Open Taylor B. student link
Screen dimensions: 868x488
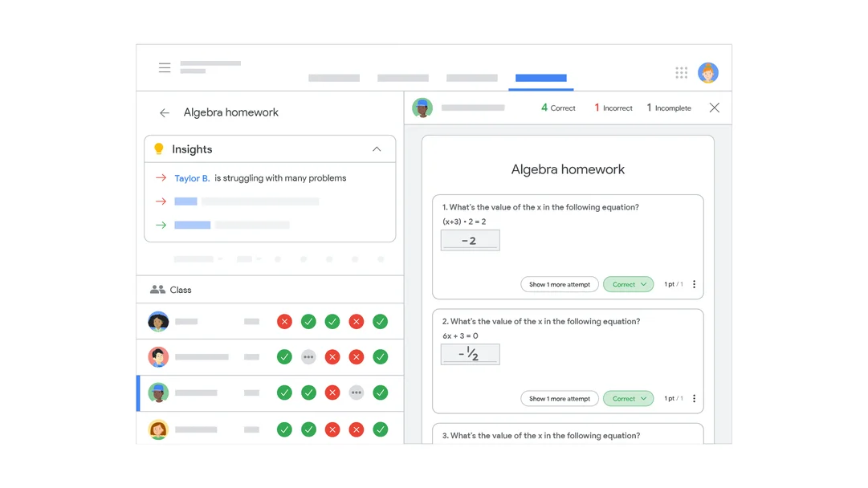(192, 178)
